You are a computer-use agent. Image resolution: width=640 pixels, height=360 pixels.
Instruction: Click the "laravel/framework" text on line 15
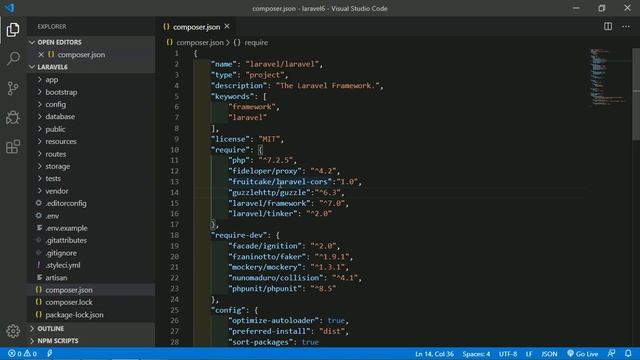click(x=269, y=203)
